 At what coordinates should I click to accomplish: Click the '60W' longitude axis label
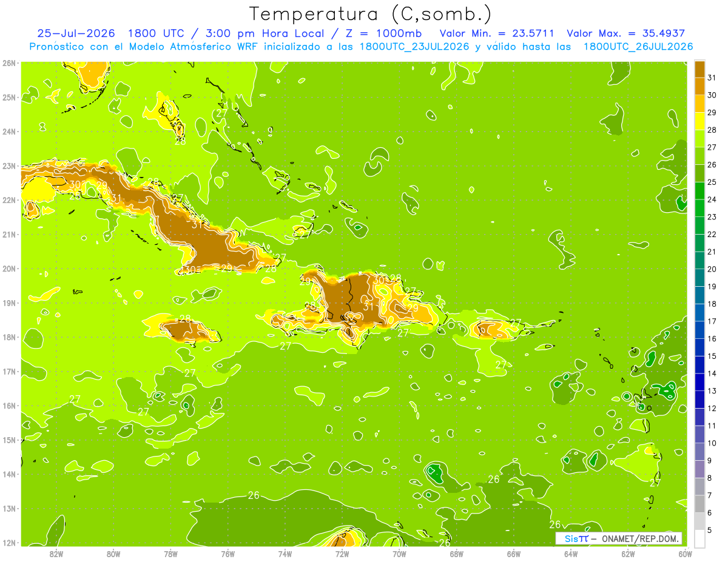click(x=686, y=554)
